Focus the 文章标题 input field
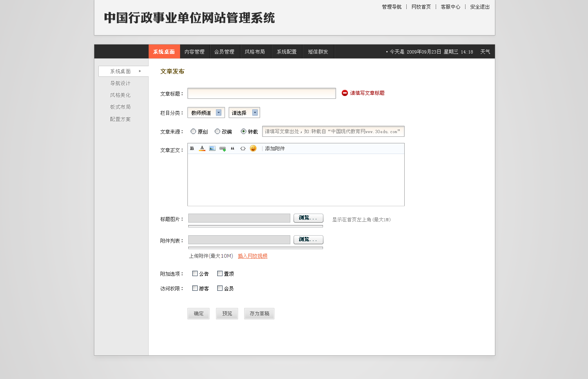Image resolution: width=588 pixels, height=379 pixels. click(x=262, y=93)
